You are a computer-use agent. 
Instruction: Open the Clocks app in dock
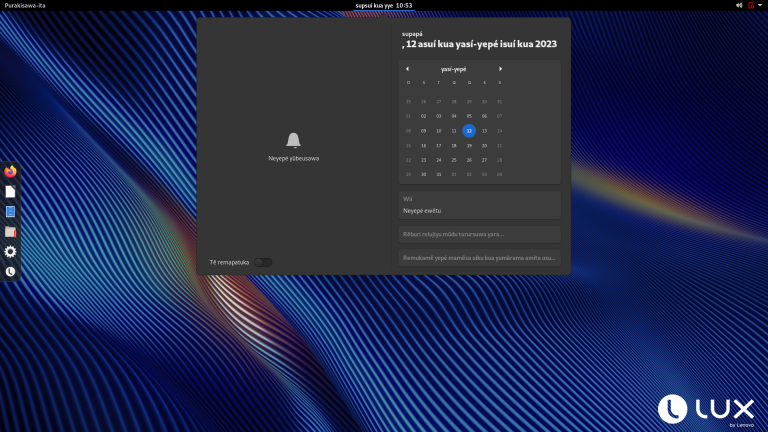[x=10, y=272]
